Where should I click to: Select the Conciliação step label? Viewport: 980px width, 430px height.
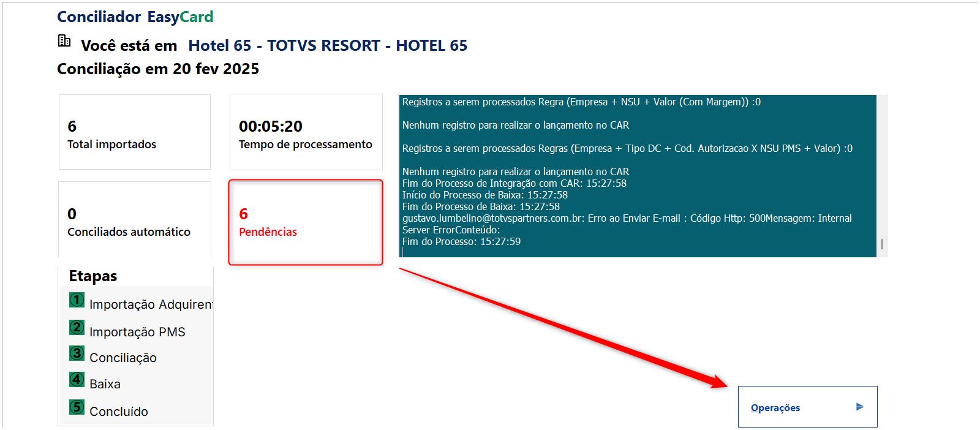(123, 358)
